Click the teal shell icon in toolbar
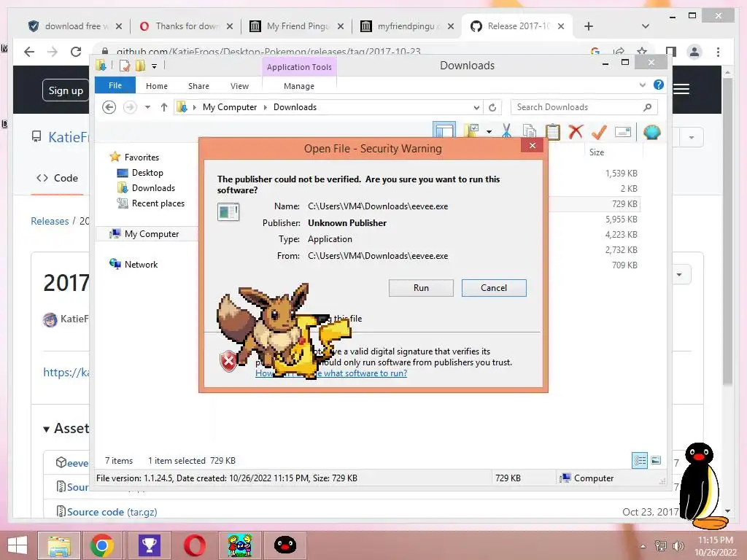 click(x=651, y=132)
